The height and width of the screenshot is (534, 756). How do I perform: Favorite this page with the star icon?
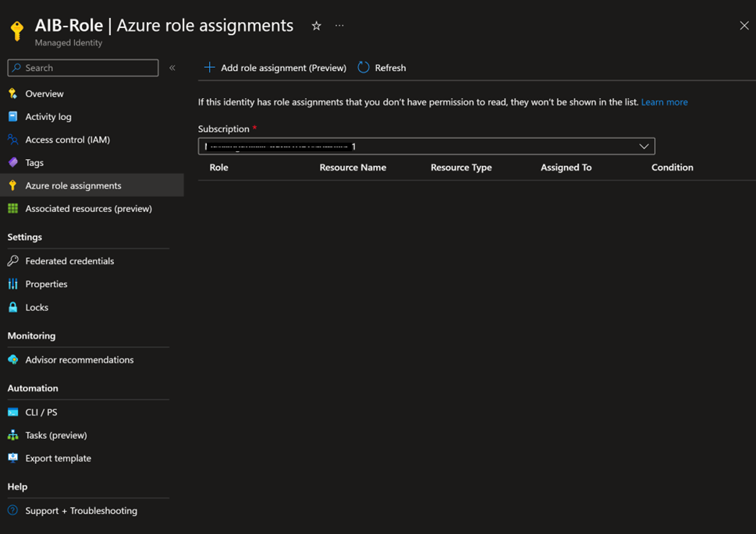[x=316, y=26]
